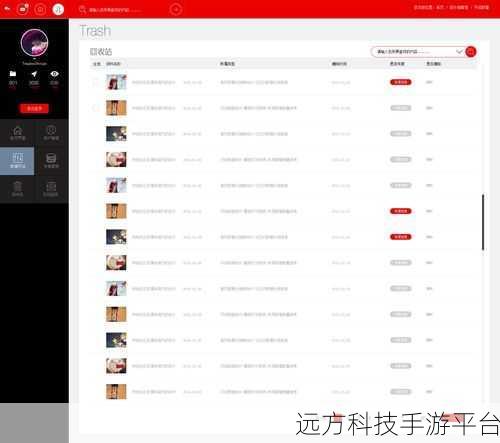Tick the checkbox in the first table row
The image size is (500, 443).
point(96,82)
